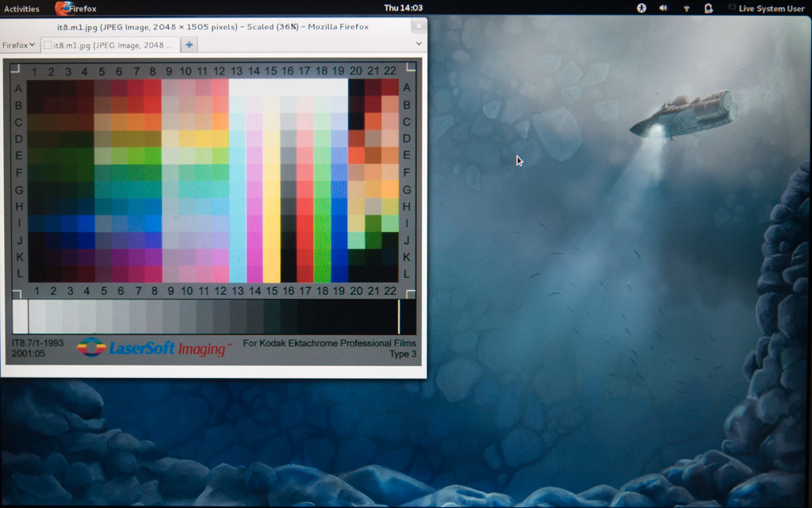Click the Firefox window title bar
Screen dimensions: 812x508
(x=213, y=26)
